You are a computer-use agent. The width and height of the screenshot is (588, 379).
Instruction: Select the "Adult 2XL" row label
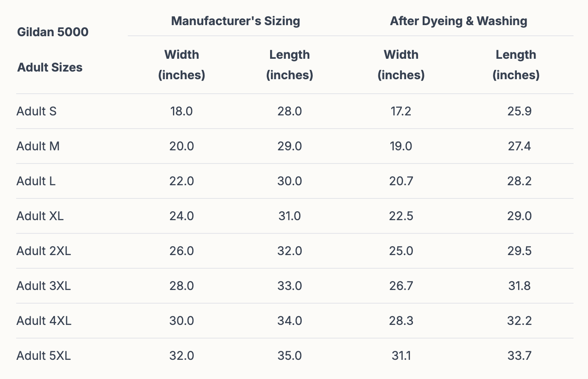click(x=44, y=251)
